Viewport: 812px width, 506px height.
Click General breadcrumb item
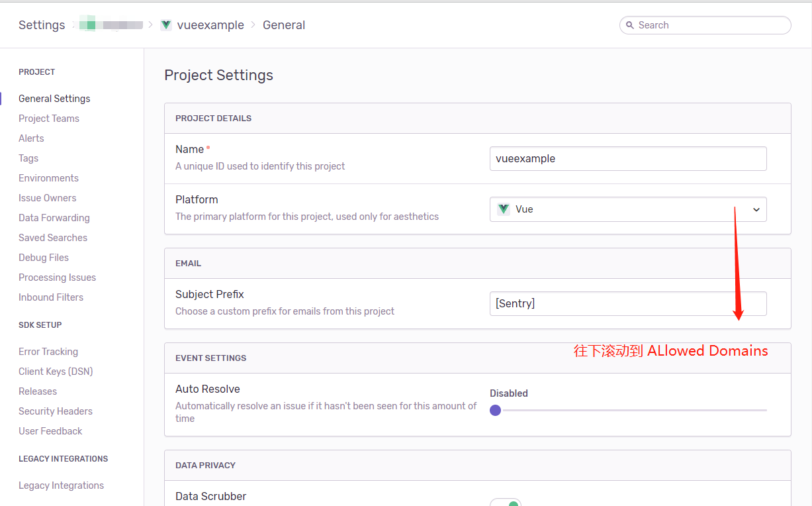(x=284, y=25)
